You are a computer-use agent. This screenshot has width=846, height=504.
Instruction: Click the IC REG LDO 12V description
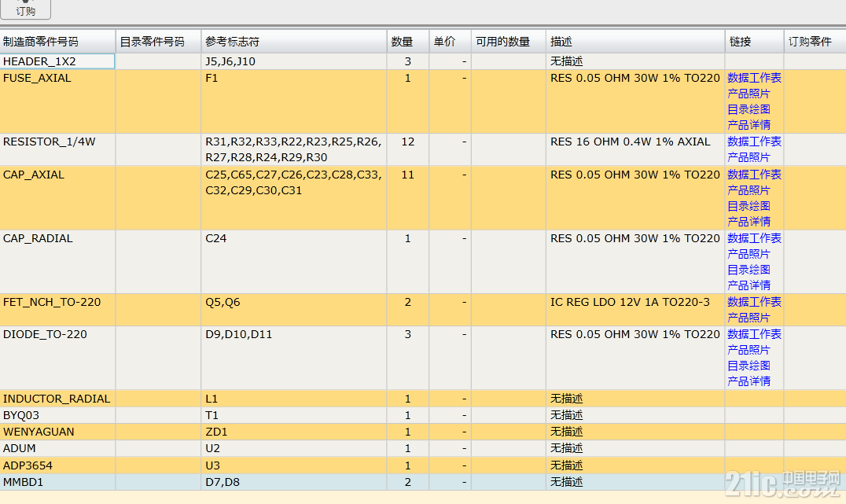(x=631, y=302)
